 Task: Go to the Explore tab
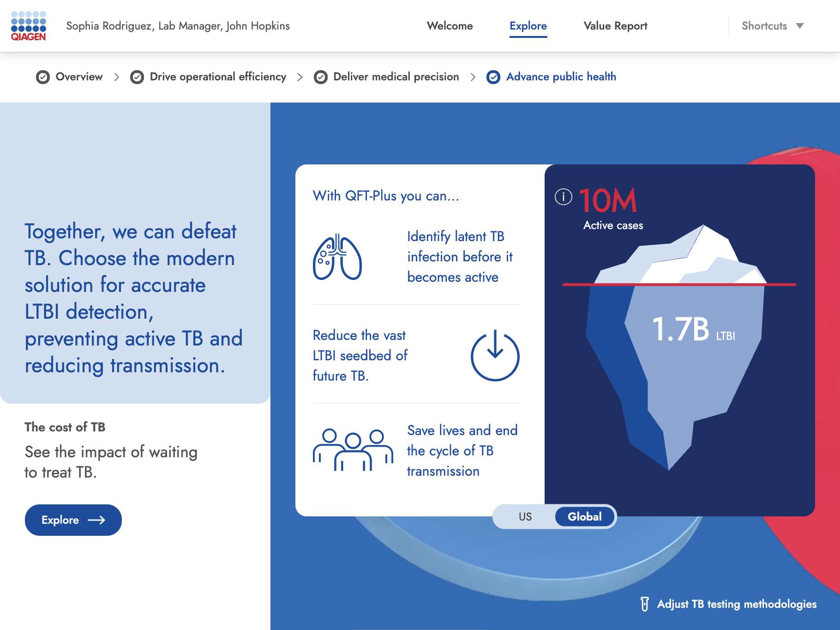(x=528, y=26)
